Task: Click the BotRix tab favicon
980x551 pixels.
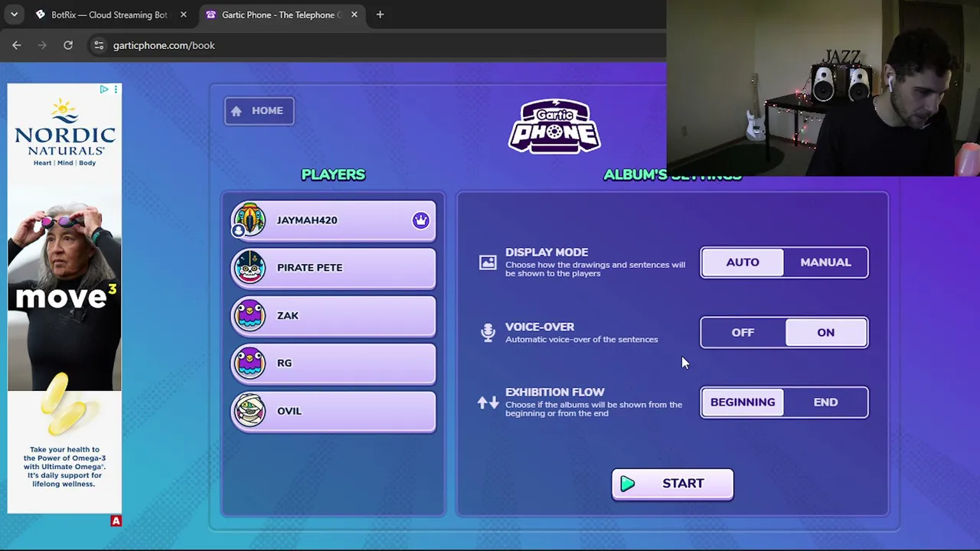Action: tap(41, 15)
